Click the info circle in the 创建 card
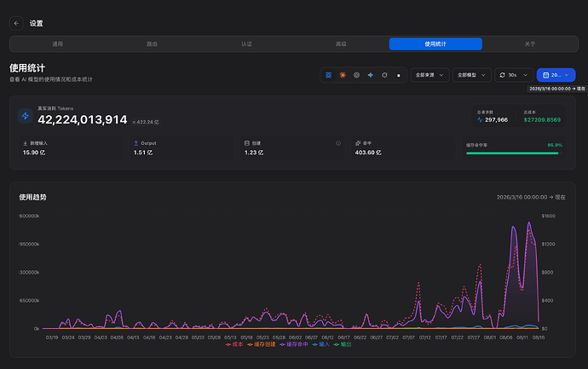The height and width of the screenshot is (369, 588). (x=338, y=143)
